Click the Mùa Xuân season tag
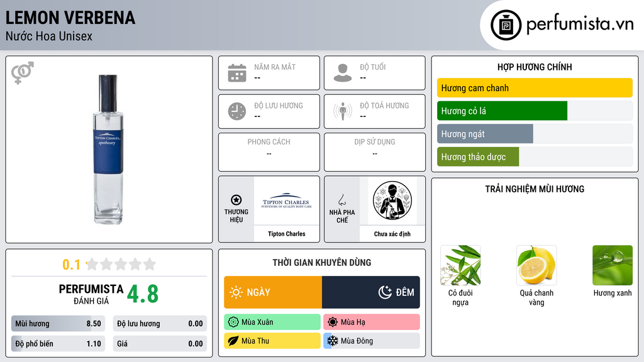The image size is (644, 362). point(272,322)
